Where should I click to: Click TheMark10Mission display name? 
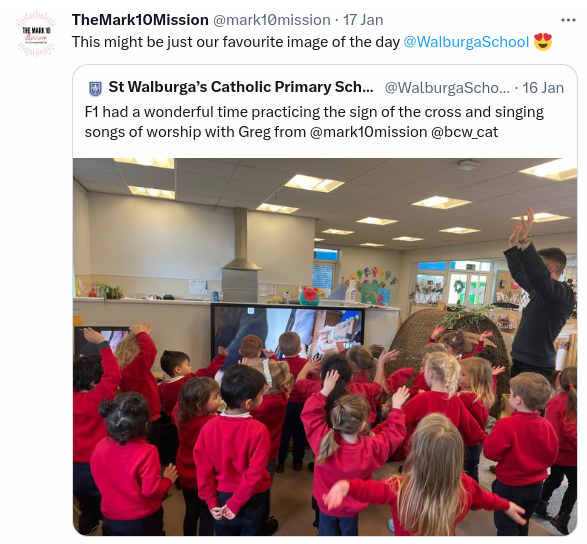(140, 20)
